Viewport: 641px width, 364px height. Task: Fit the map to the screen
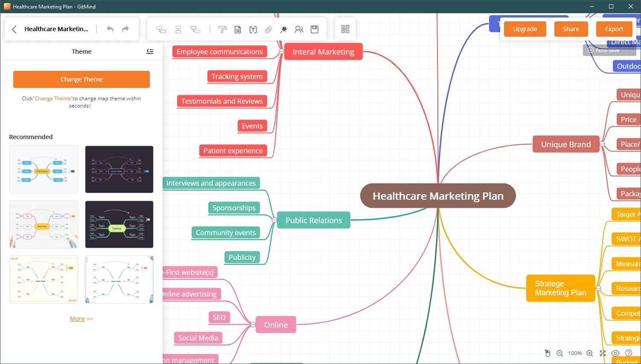[603, 353]
